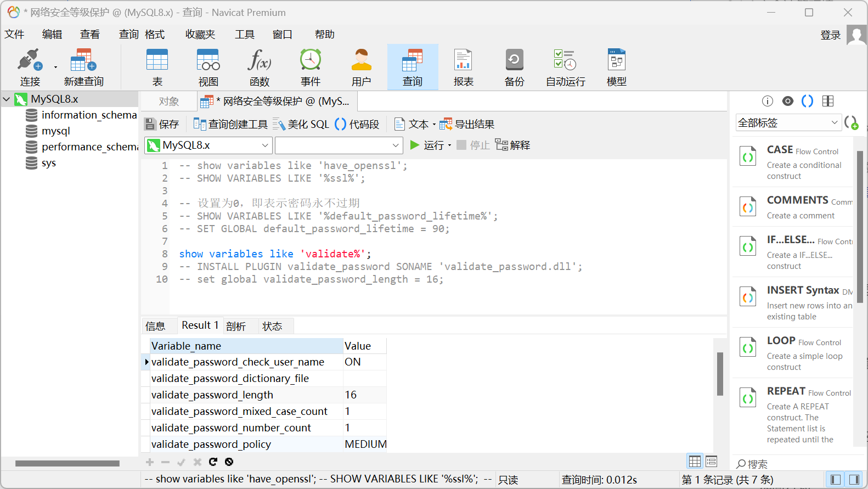
Task: Click the 美化 SQL button
Action: coord(301,125)
